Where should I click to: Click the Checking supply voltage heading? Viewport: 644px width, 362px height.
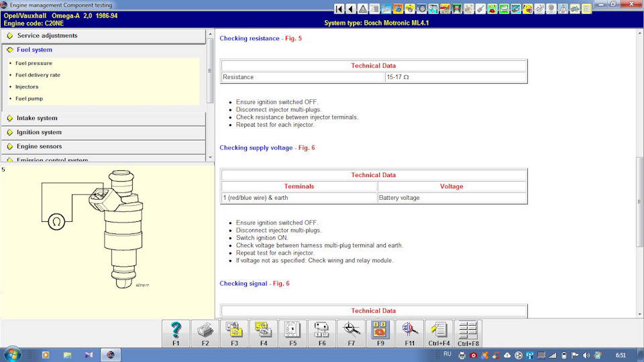pyautogui.click(x=256, y=147)
